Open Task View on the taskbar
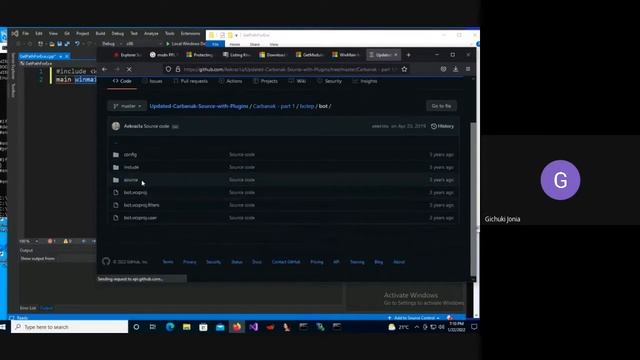Viewport: 640px width, 360px height. pyautogui.click(x=153, y=327)
